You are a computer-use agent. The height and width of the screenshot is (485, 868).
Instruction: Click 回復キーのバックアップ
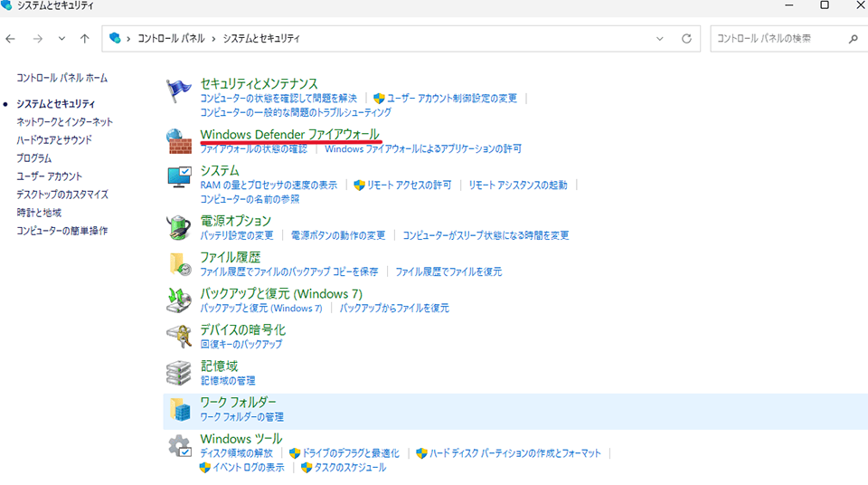click(241, 344)
